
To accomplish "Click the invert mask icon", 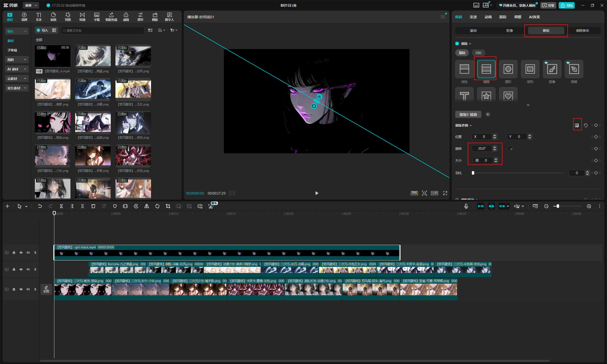I will click(x=577, y=125).
